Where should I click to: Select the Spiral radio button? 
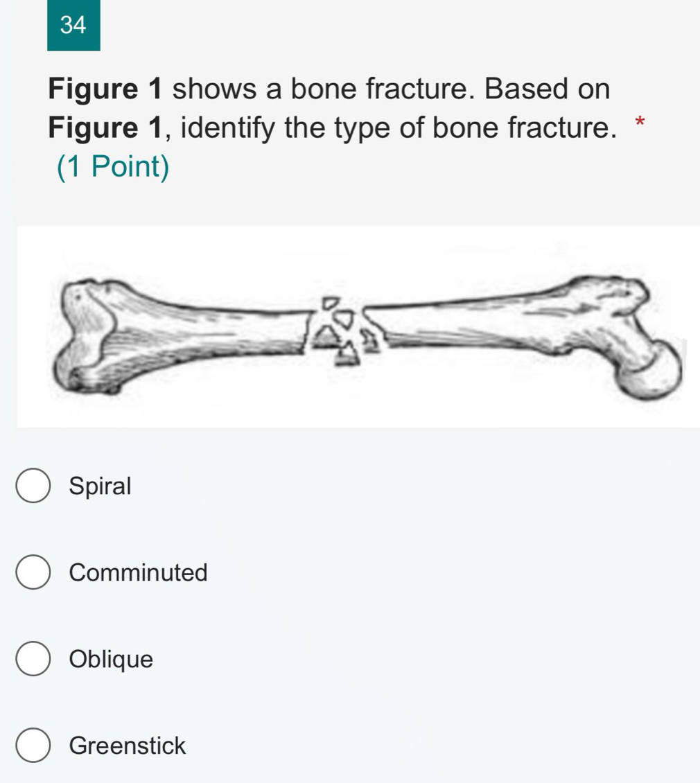click(33, 486)
